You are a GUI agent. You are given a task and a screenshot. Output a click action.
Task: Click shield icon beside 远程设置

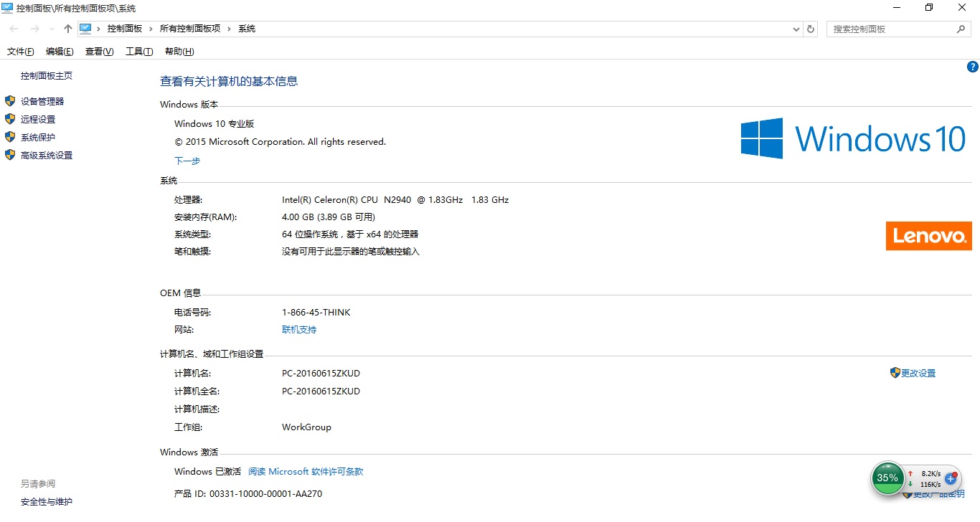click(10, 119)
